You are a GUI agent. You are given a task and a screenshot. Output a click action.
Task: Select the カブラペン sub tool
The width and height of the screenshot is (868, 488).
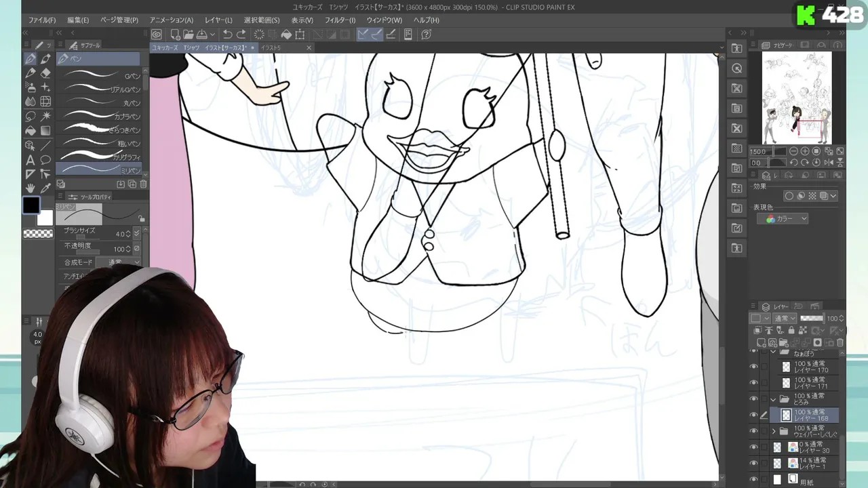click(99, 116)
